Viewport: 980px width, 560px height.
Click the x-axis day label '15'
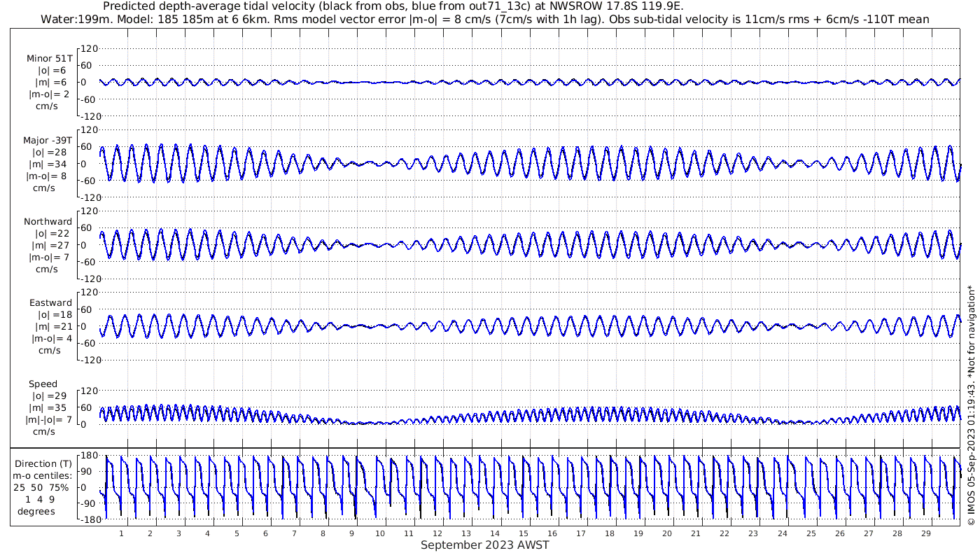[524, 533]
